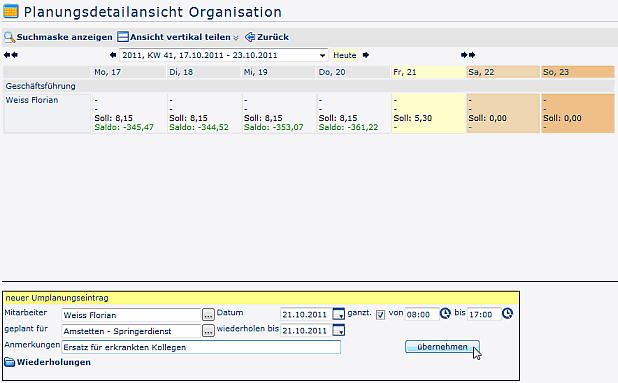618x383 pixels.
Task: Select the Mi, 19 column header
Action: point(278,72)
